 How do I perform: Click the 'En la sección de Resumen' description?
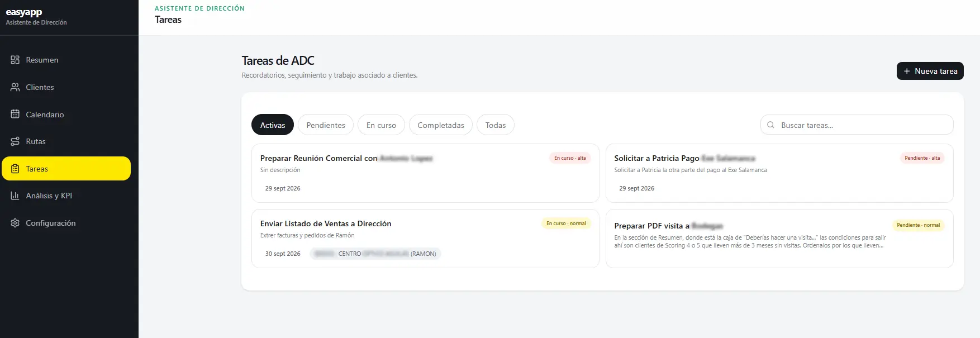750,241
